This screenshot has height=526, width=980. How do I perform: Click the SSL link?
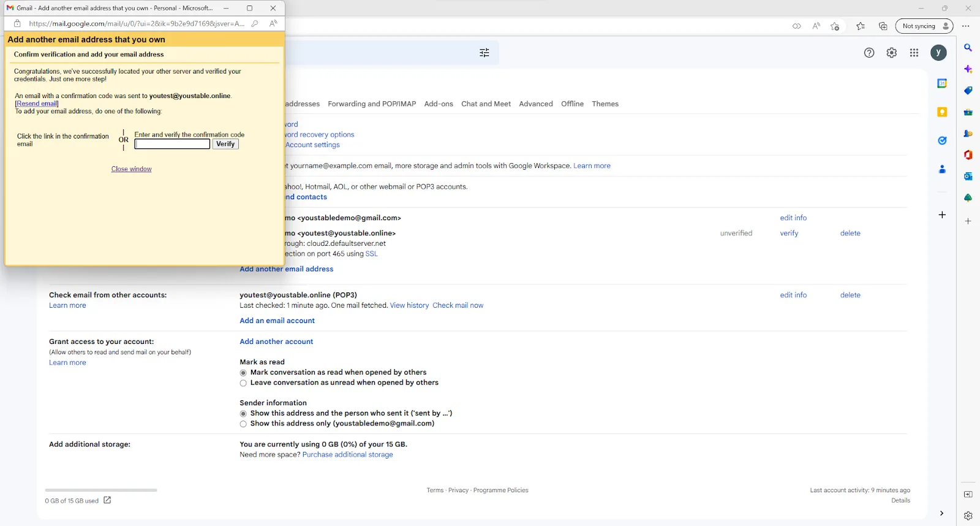(x=371, y=254)
